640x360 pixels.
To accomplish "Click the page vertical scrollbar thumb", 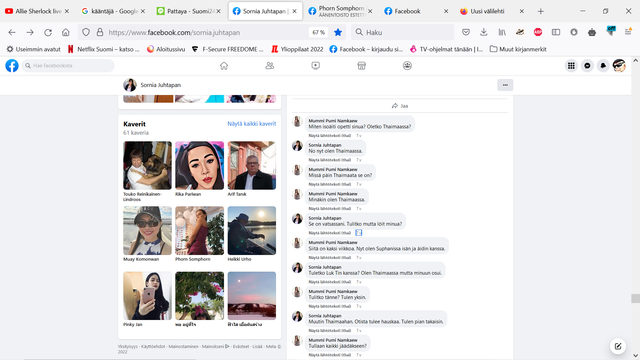I will (635, 298).
